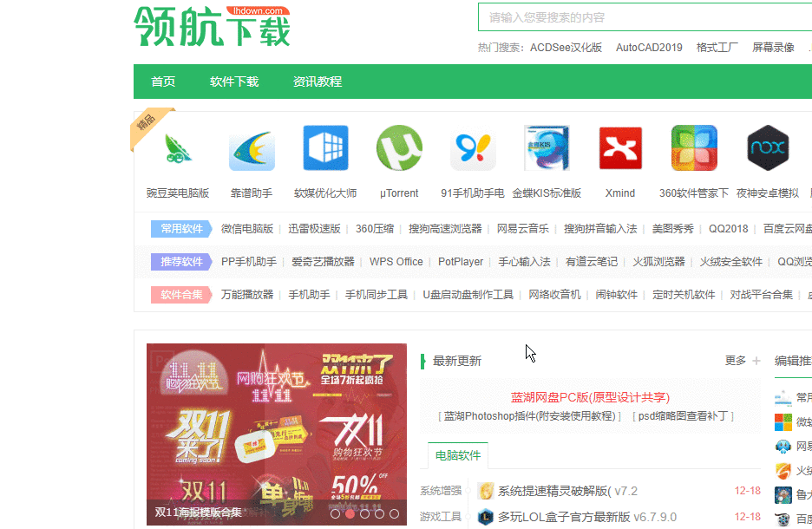Select the 软媒优化大师 blue icon
Image resolution: width=812 pixels, height=529 pixels.
(x=325, y=148)
